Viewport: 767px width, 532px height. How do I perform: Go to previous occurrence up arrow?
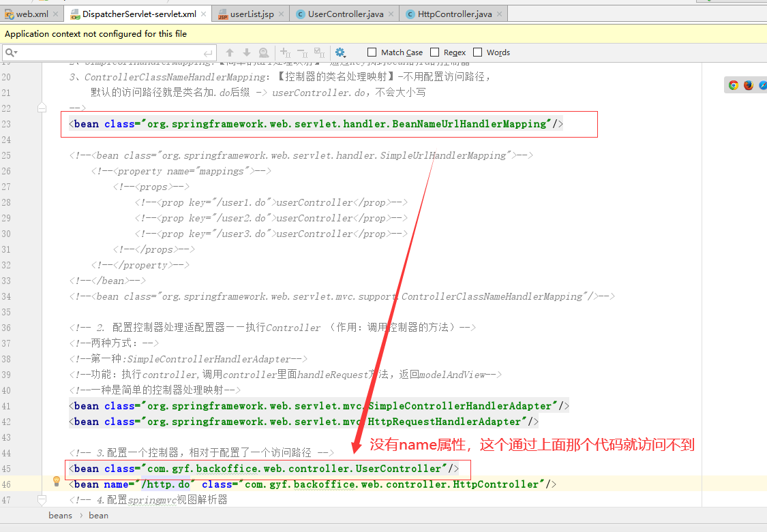pyautogui.click(x=229, y=52)
